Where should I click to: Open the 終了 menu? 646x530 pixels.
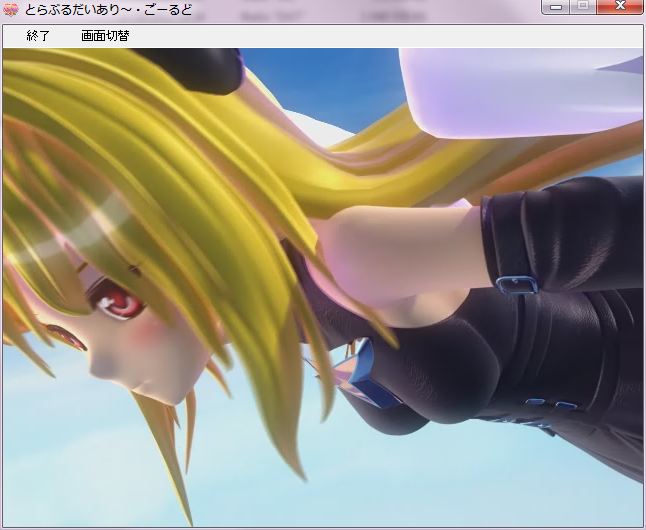click(x=38, y=36)
